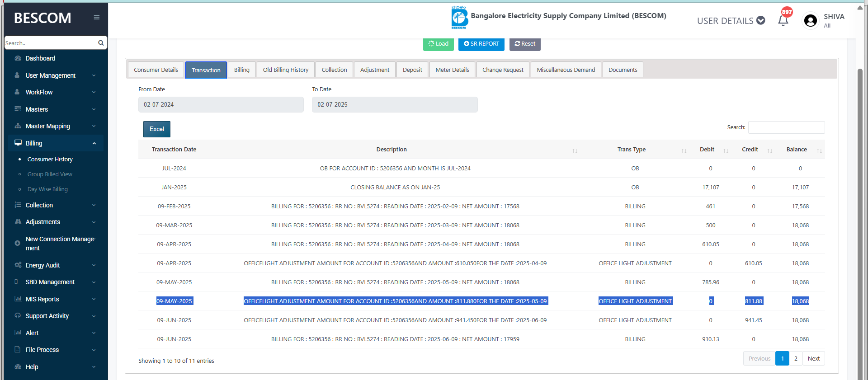
Task: Click CLOSING BALANCE AS ON JAN-25 cell
Action: point(395,187)
